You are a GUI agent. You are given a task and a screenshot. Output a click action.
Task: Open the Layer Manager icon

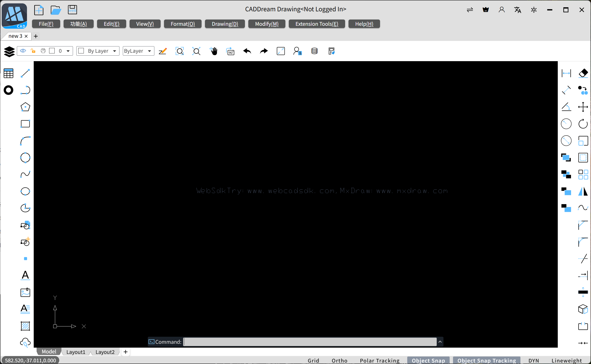click(x=9, y=52)
